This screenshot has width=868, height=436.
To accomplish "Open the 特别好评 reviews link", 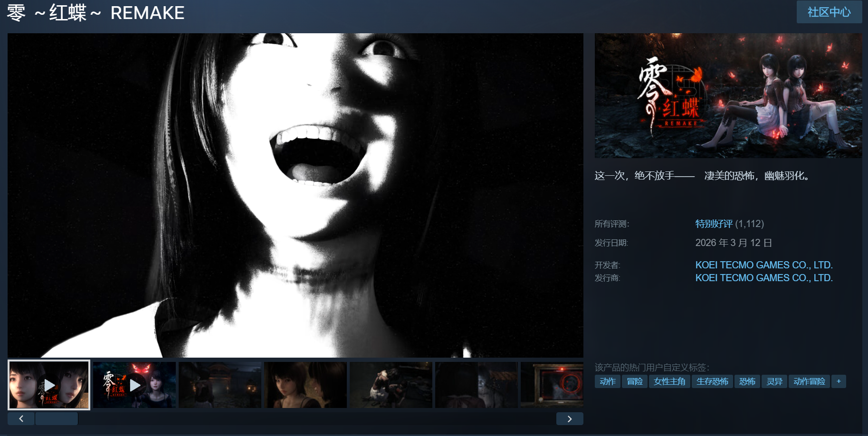I will pyautogui.click(x=714, y=224).
